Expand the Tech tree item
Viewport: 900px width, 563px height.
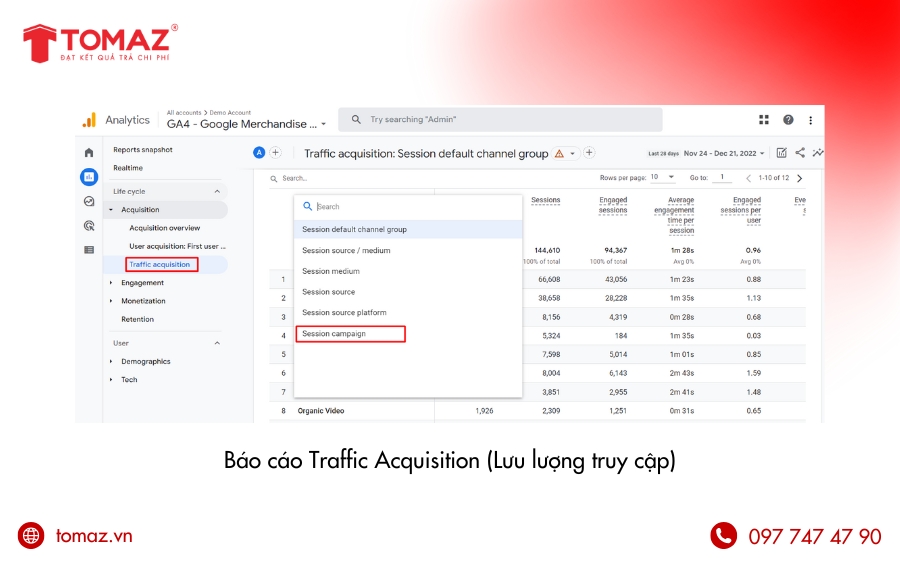[x=111, y=380]
